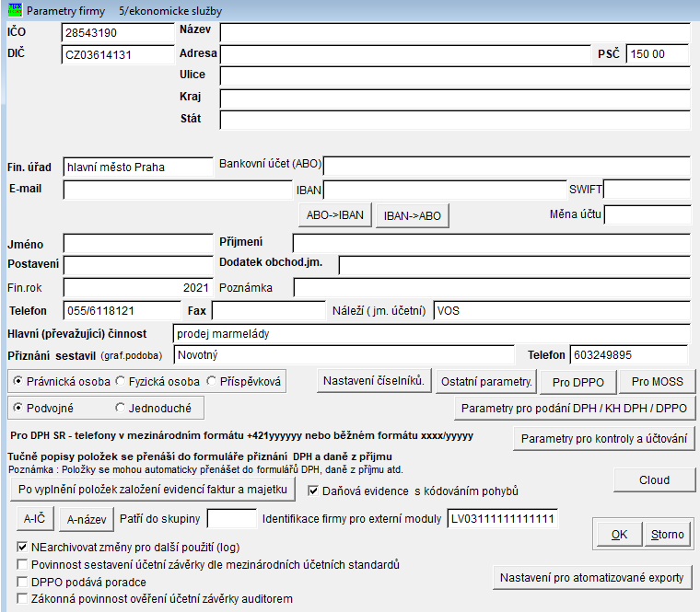Click the Poznámka input field
Viewport: 700px width, 612px height.
493,288
